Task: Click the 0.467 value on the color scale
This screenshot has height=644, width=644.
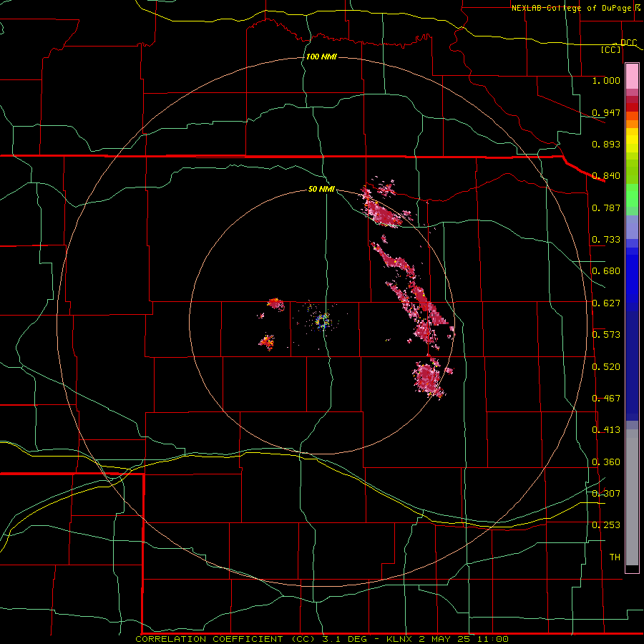Action: tap(606, 399)
